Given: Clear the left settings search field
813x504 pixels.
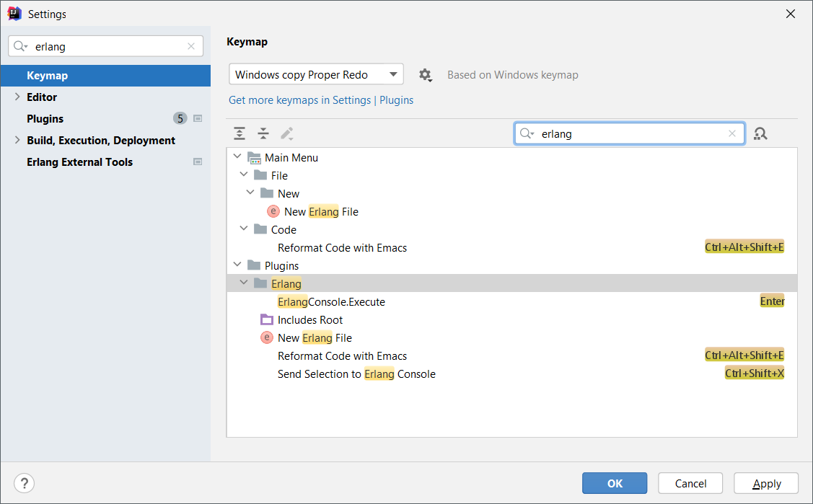Looking at the screenshot, I should point(190,47).
